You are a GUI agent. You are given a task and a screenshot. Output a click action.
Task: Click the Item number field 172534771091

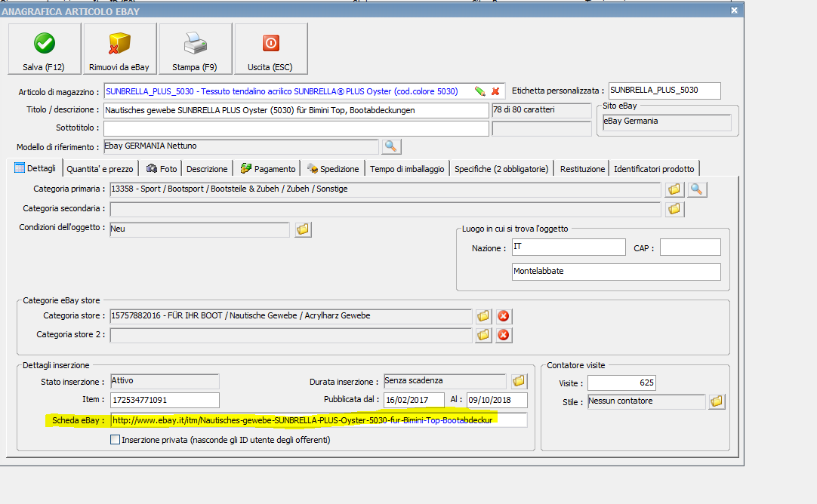tap(165, 400)
